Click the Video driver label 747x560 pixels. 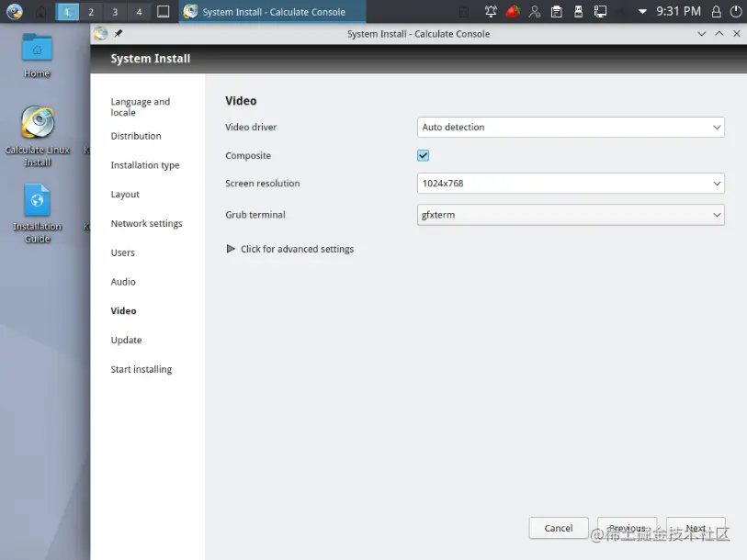click(251, 127)
